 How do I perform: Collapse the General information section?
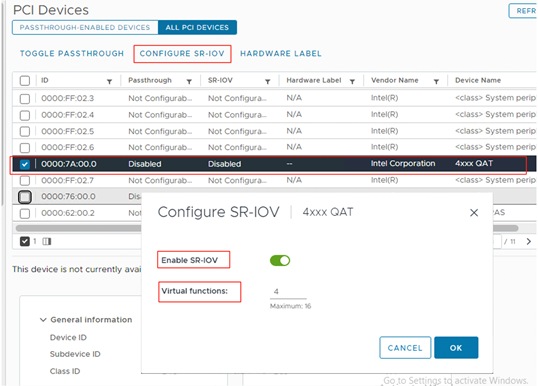[x=43, y=320]
